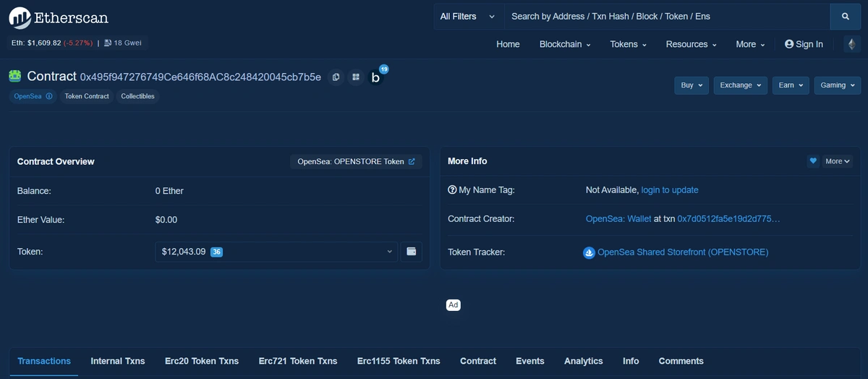
Task: Copy the contract address to clipboard
Action: tap(336, 77)
